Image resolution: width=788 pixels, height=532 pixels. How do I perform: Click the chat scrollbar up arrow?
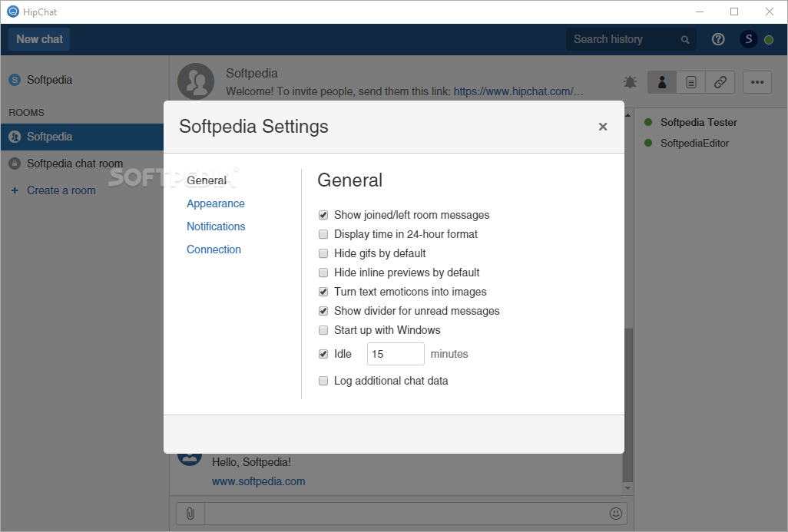[x=627, y=116]
